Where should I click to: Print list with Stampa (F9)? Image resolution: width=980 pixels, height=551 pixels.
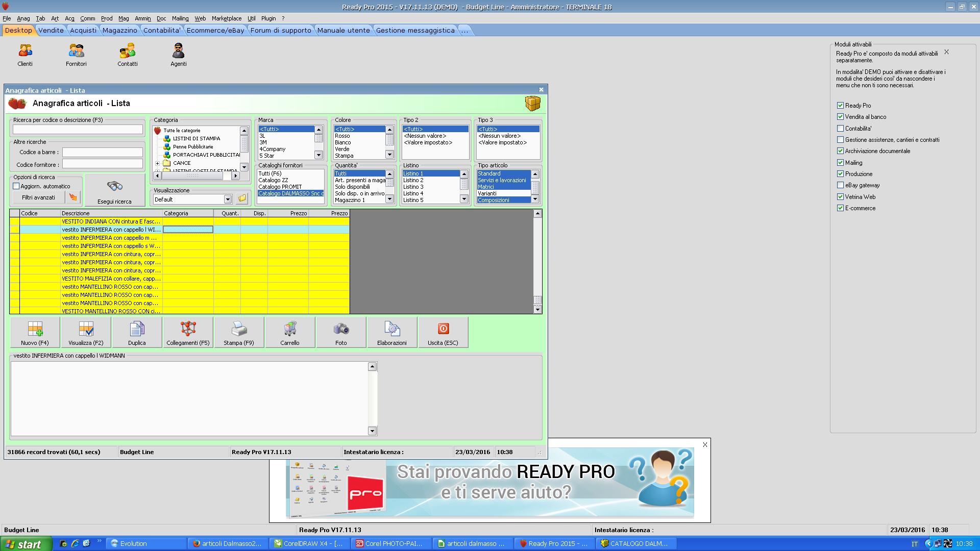click(x=239, y=333)
